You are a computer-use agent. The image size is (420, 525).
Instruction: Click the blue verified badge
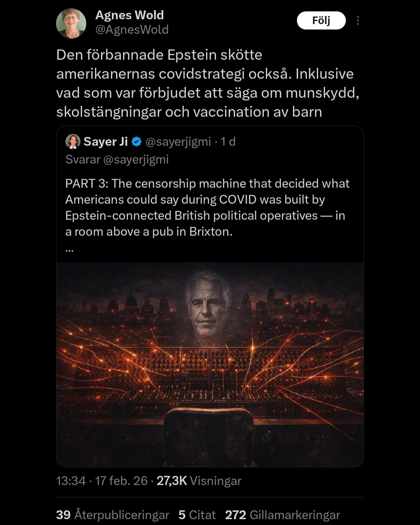click(137, 142)
